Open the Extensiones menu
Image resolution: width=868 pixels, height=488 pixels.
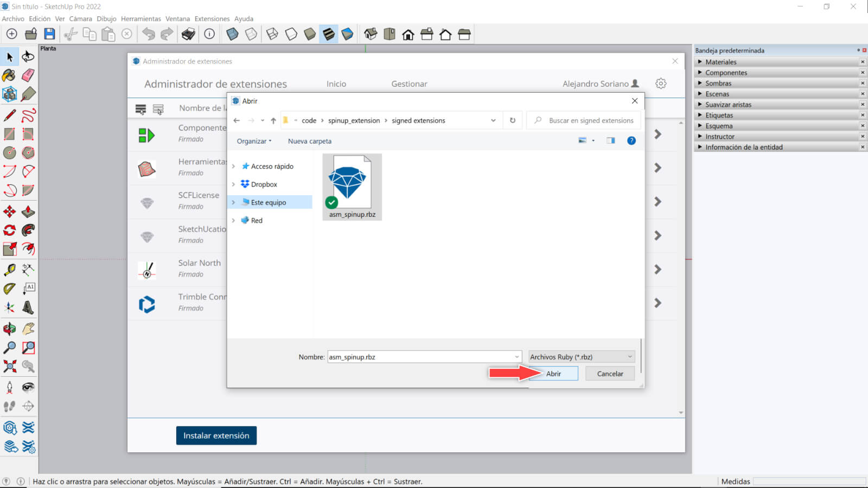(212, 18)
